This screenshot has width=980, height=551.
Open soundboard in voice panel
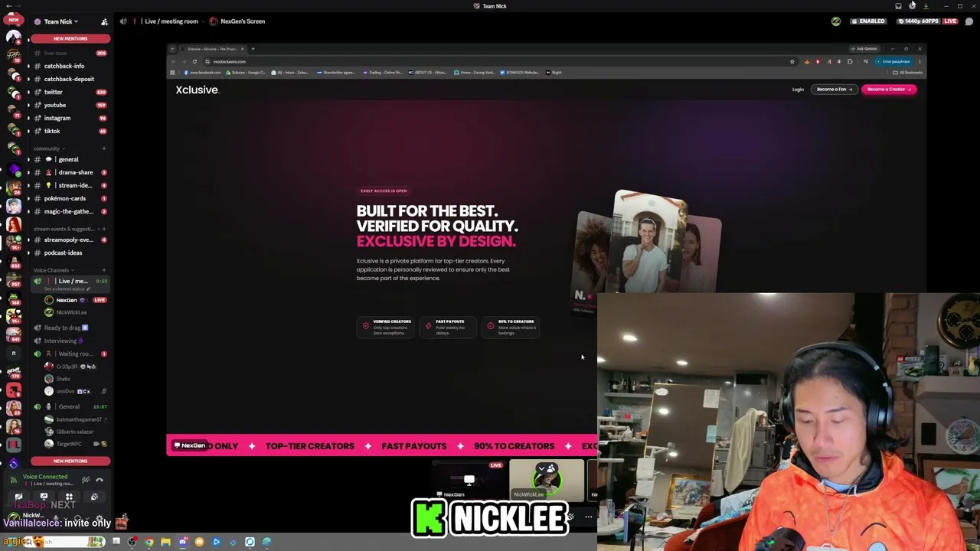point(94,497)
